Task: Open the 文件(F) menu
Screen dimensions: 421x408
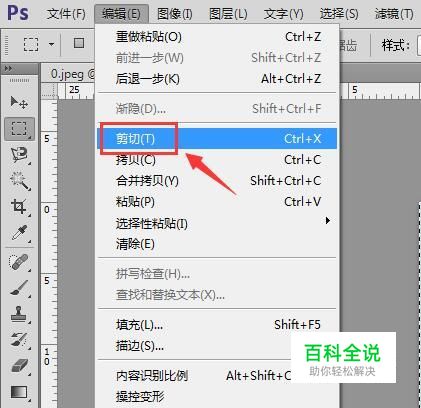Action: (x=66, y=14)
